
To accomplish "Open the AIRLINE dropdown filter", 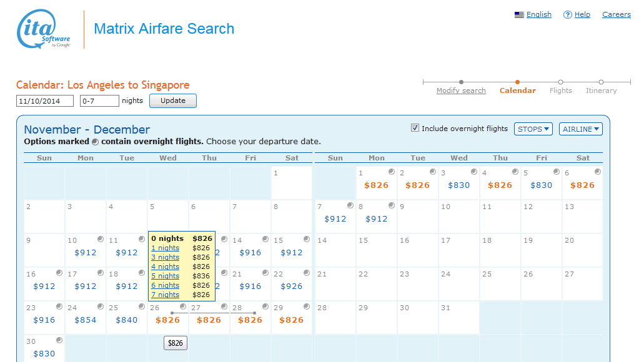I will tap(580, 129).
